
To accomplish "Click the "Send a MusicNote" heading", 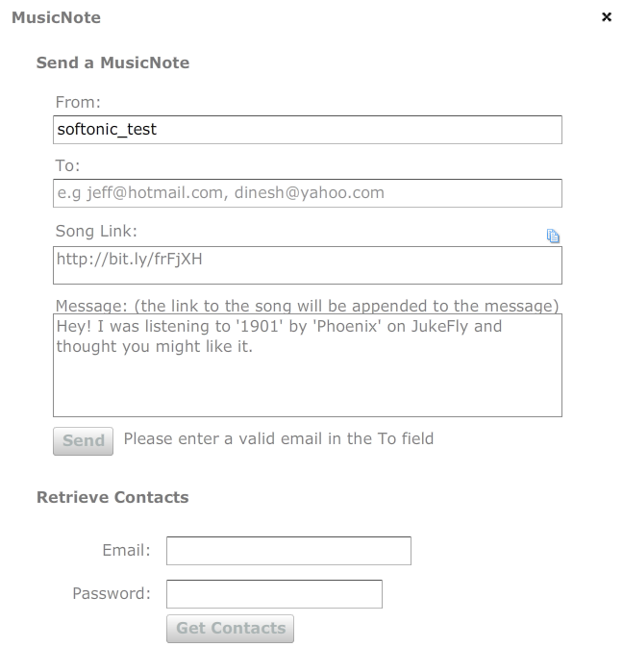I will (x=112, y=62).
